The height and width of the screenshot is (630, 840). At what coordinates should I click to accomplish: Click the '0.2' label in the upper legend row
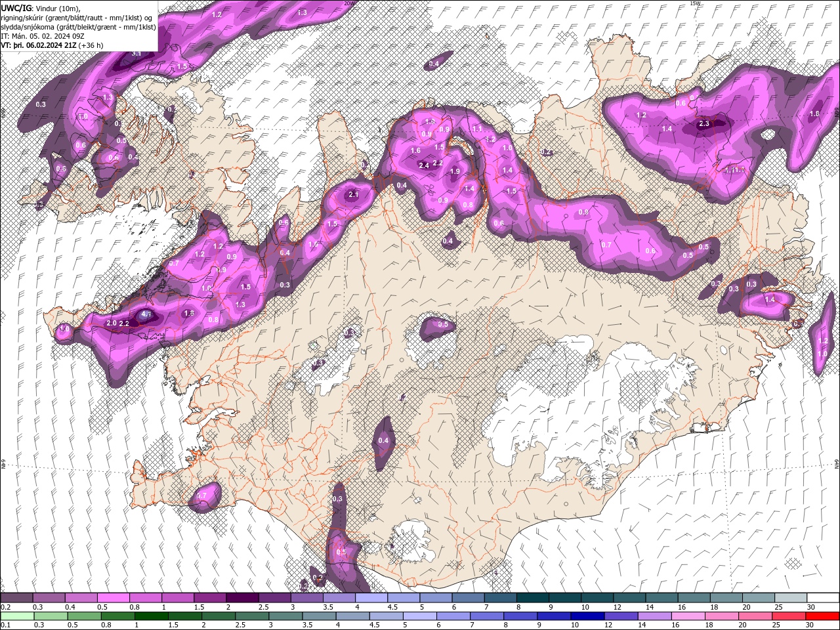tap(5, 607)
